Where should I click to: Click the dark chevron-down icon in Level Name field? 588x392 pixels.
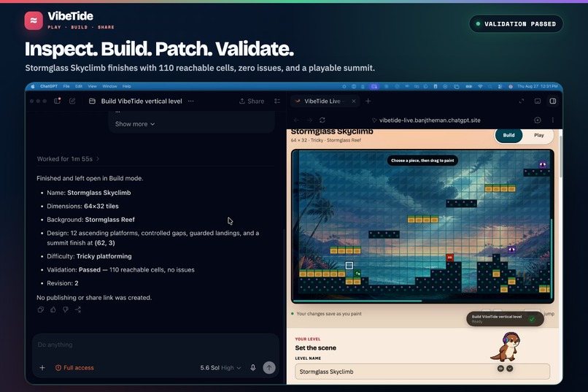[510, 369]
